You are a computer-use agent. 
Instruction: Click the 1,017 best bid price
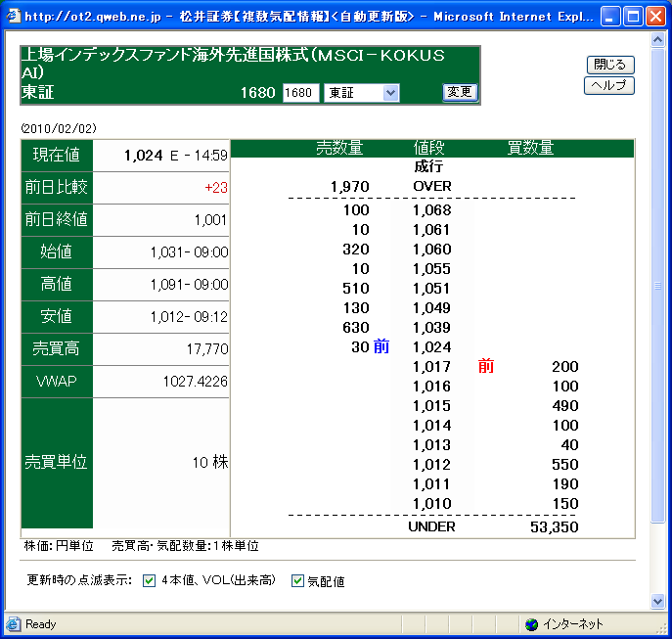click(431, 367)
